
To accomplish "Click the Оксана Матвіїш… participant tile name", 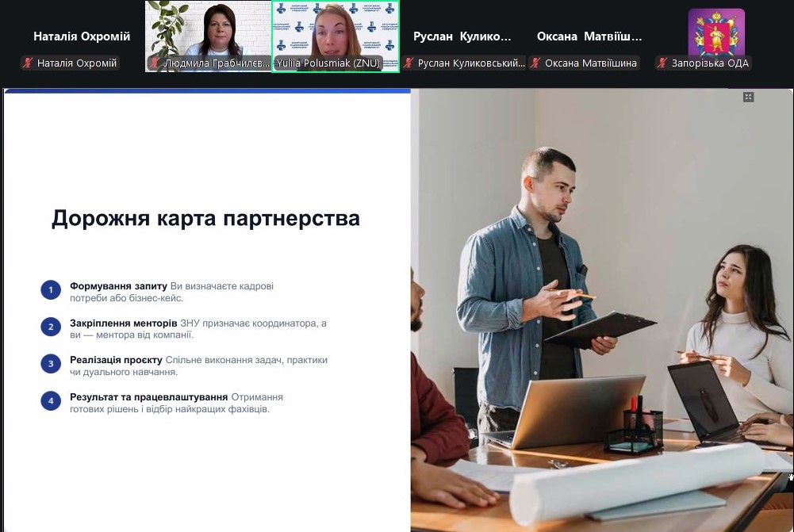I will 589,36.
